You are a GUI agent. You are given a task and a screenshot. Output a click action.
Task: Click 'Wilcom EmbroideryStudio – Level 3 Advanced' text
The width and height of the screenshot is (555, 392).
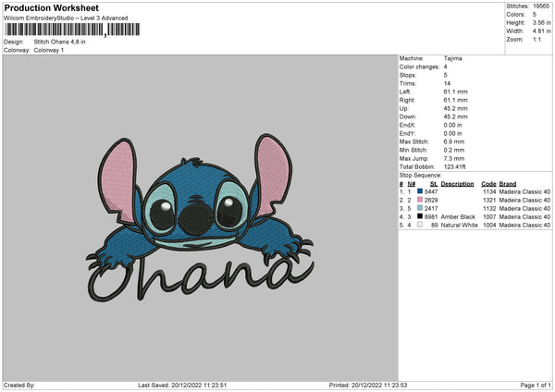[66, 18]
